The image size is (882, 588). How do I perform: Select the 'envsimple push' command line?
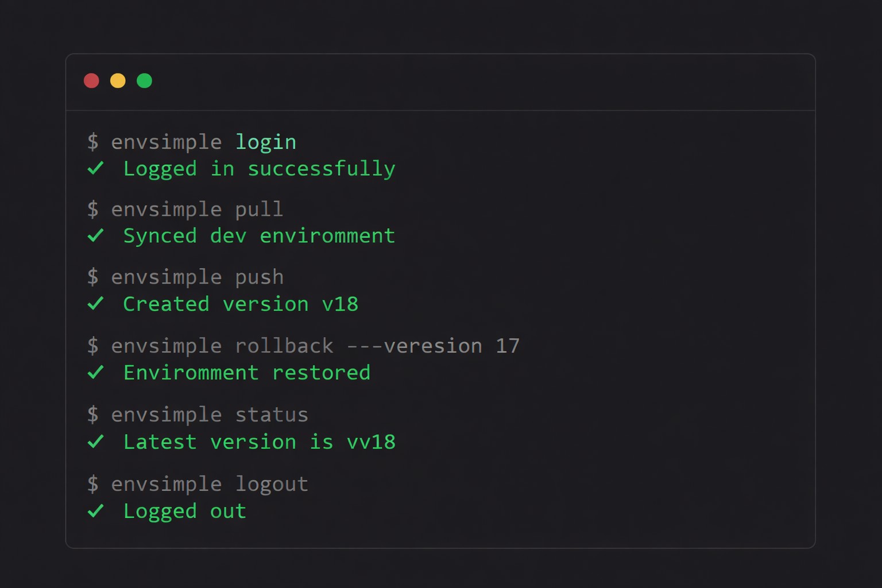pos(185,277)
